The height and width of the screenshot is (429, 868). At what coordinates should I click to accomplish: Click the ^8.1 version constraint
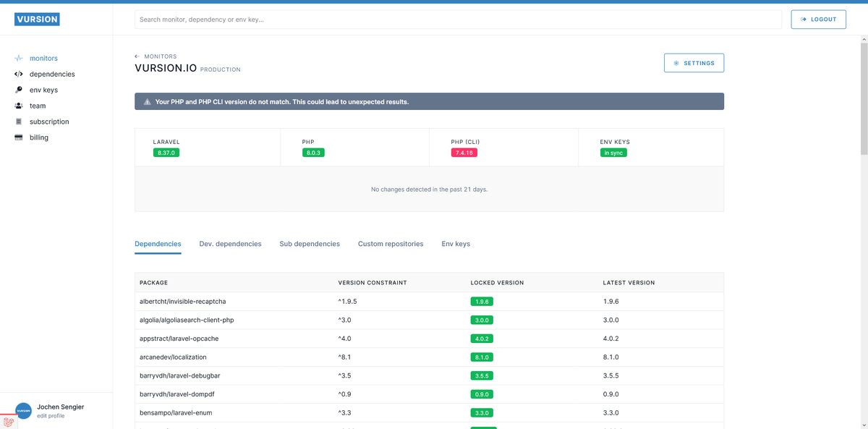click(344, 357)
